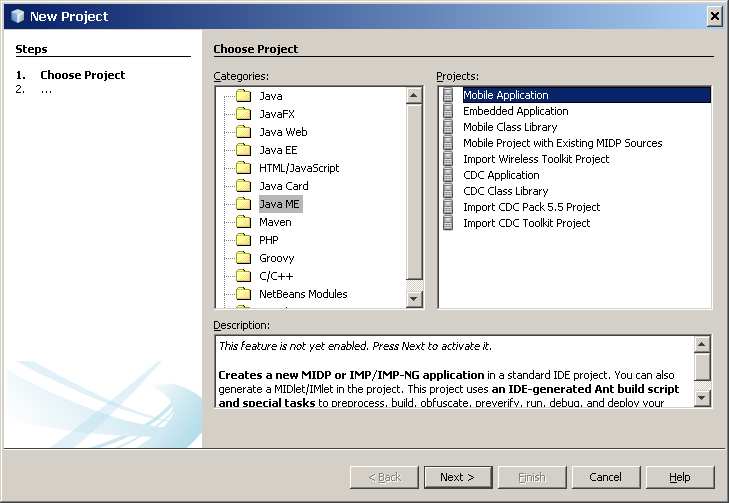Viewport: 729px width, 503px height.
Task: Select the Maven category label
Action: (x=275, y=222)
